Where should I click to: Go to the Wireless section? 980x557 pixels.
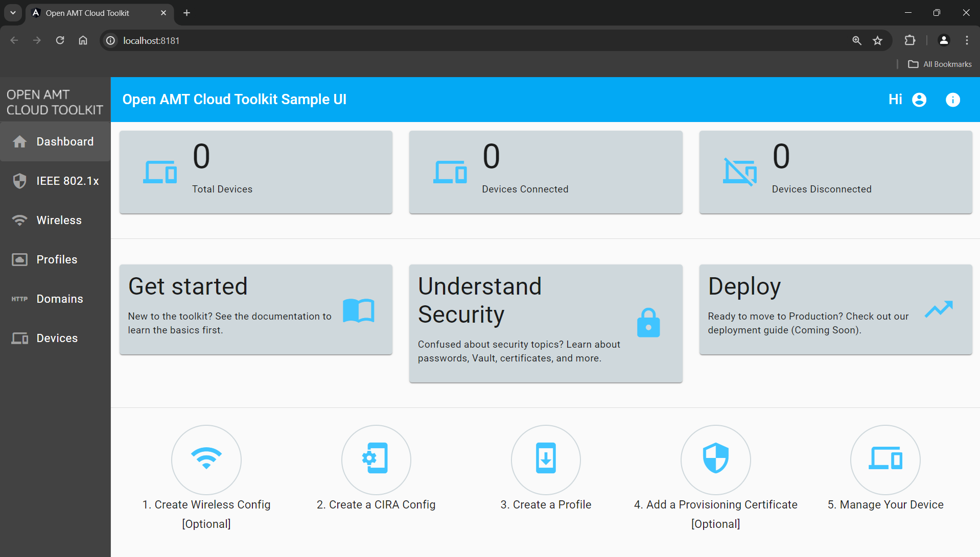coord(55,220)
